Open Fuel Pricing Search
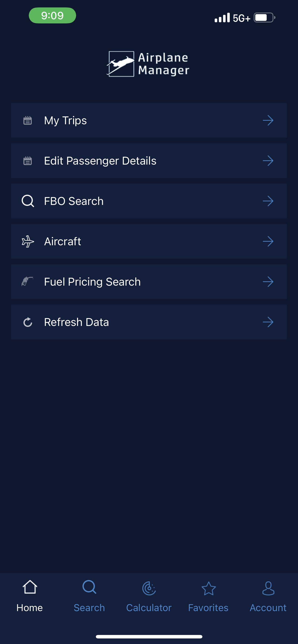298x644 pixels. [x=149, y=281]
